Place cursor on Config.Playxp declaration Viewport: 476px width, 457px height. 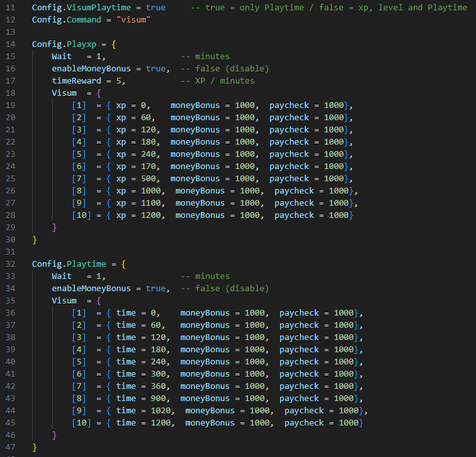[x=64, y=44]
